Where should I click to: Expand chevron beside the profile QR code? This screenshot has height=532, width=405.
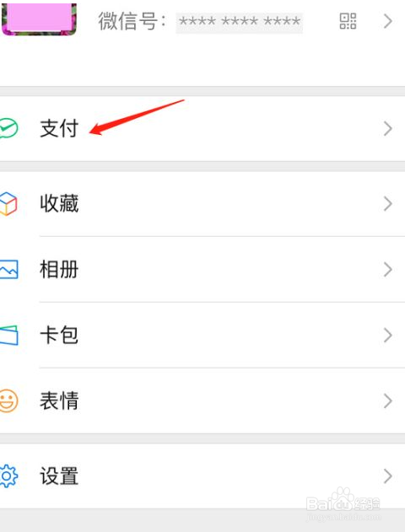tap(387, 21)
